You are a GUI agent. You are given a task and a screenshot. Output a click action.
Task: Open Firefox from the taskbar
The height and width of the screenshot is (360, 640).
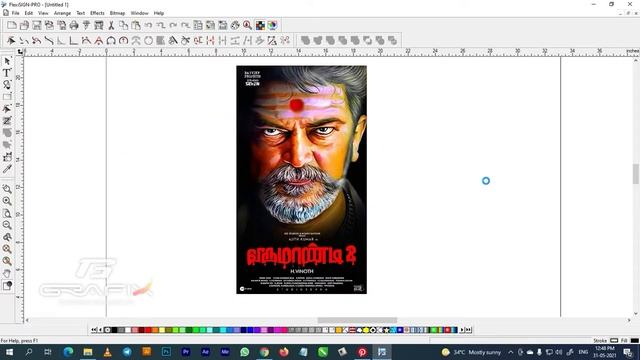coord(284,352)
